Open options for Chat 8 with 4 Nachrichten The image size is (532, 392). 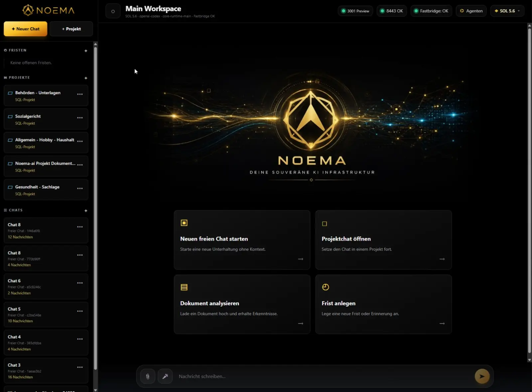80,255
